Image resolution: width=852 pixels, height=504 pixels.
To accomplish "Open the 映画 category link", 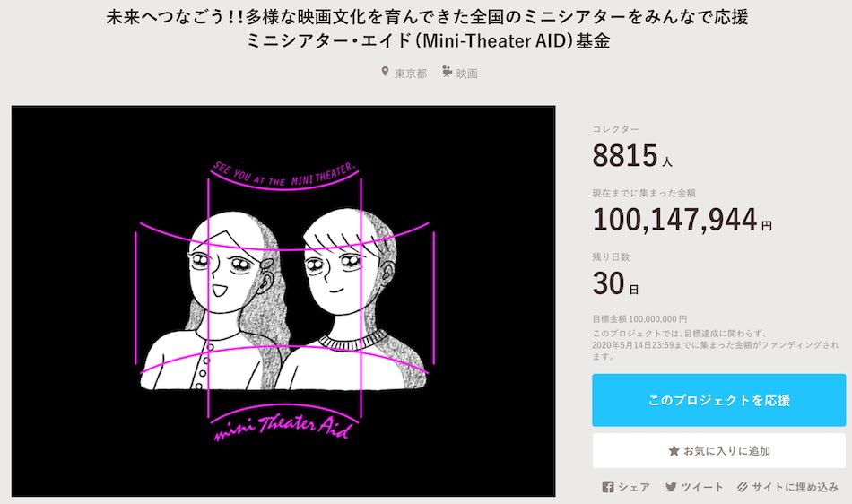I will tap(466, 73).
